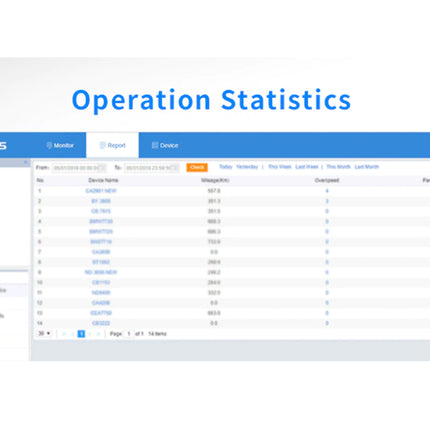The width and height of the screenshot is (430, 430).
Task: Open the device name link in row 14
Action: tap(101, 323)
